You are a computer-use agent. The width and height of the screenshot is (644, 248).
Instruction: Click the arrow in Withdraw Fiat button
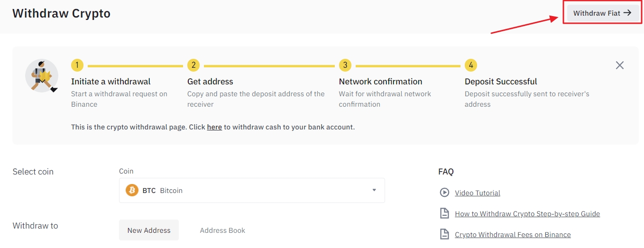tap(627, 13)
